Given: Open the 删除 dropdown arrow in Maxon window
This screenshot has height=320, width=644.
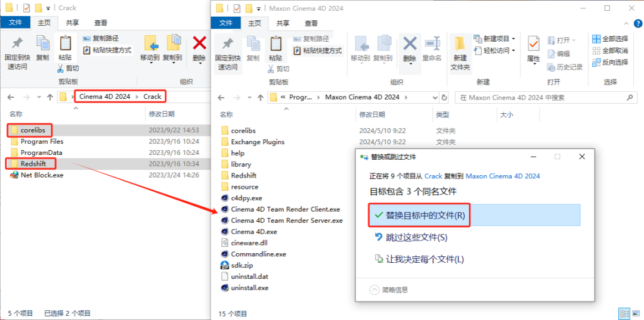Looking at the screenshot, I should click(410, 64).
